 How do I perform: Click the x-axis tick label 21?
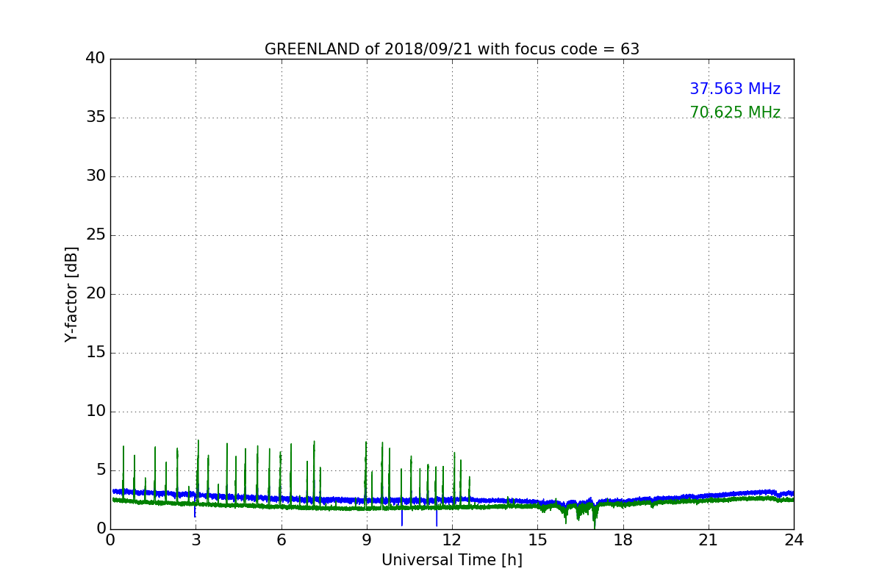(x=709, y=540)
